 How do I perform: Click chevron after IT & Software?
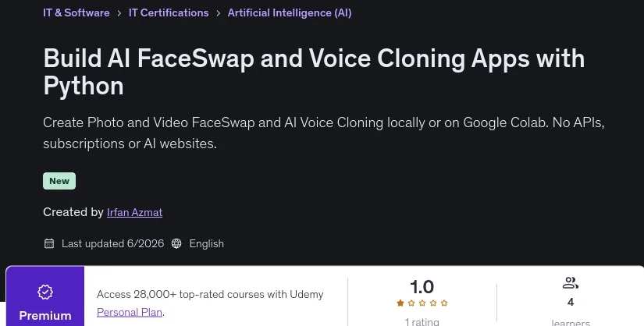119,13
